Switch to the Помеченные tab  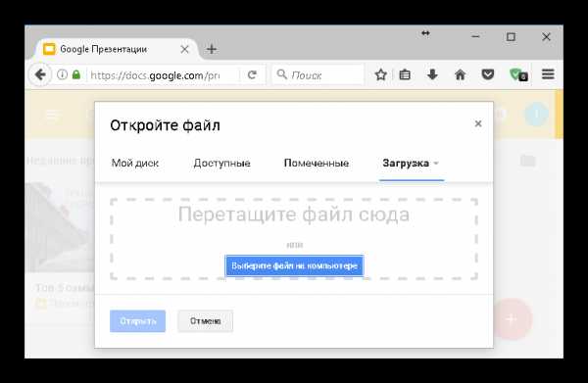click(317, 163)
